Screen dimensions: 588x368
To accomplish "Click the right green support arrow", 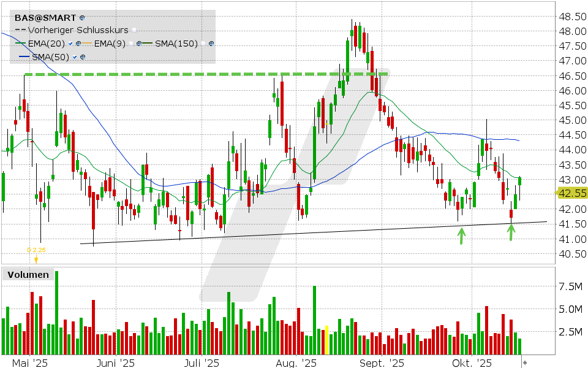I will 511,231.
